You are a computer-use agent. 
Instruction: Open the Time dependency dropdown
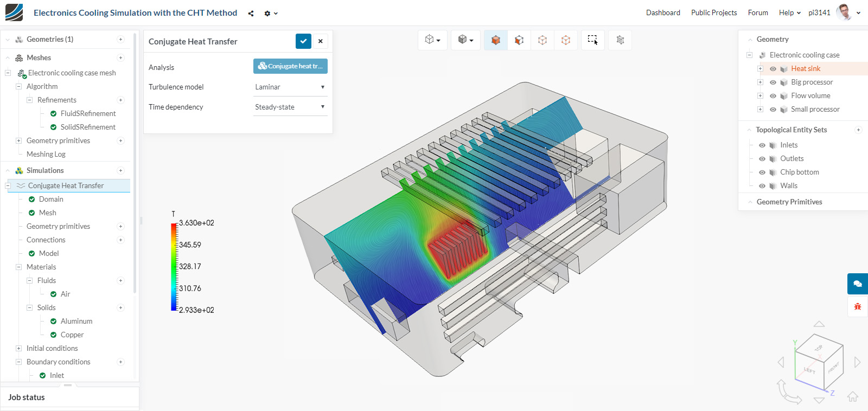[290, 107]
